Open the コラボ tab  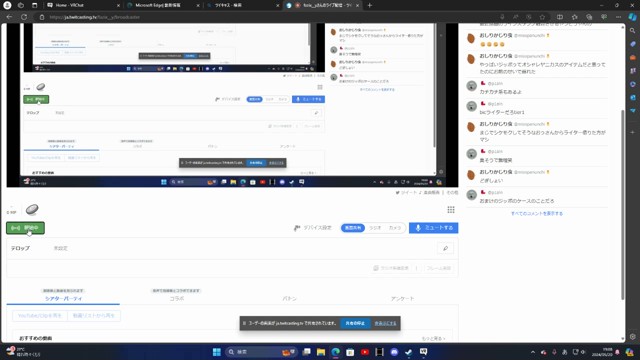pos(176,298)
